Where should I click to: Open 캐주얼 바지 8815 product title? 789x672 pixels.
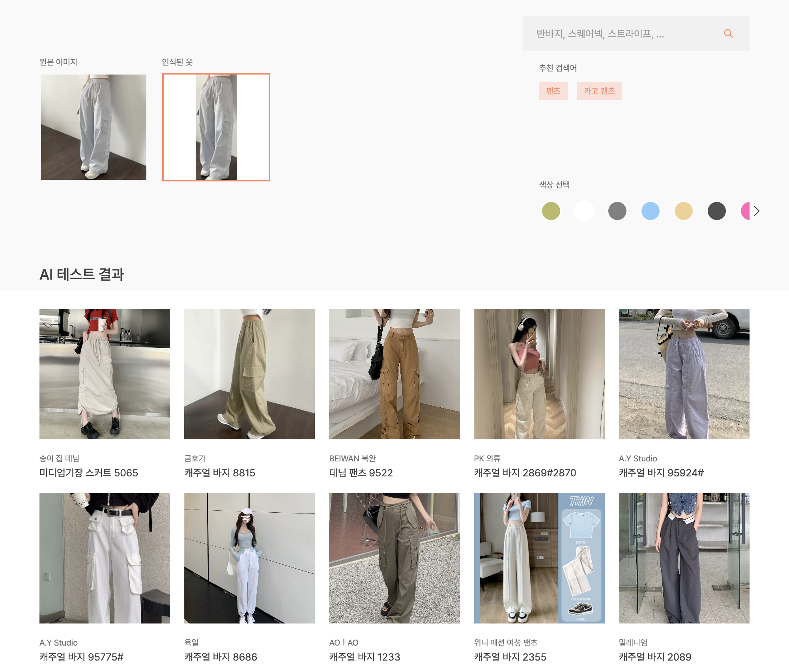click(x=219, y=472)
